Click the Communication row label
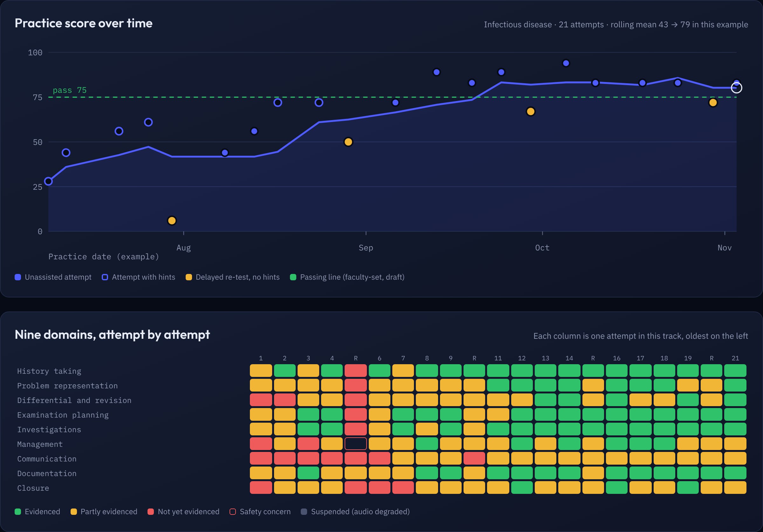This screenshot has height=532, width=763. tap(47, 459)
